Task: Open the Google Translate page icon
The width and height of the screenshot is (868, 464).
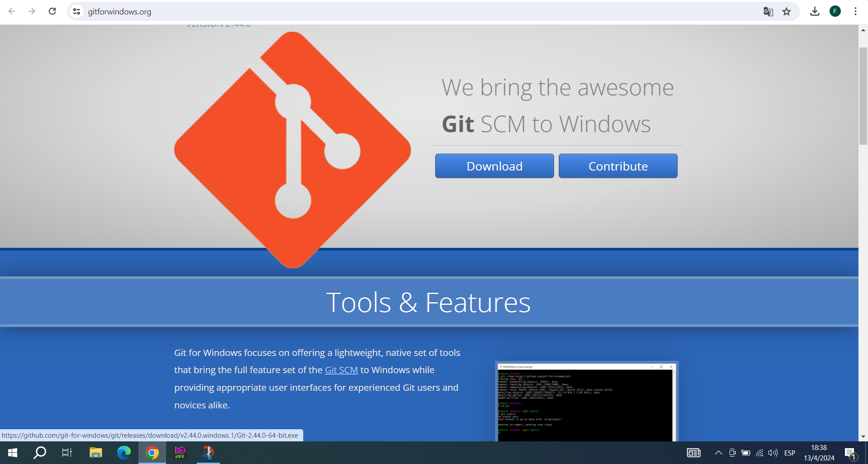Action: pos(768,11)
